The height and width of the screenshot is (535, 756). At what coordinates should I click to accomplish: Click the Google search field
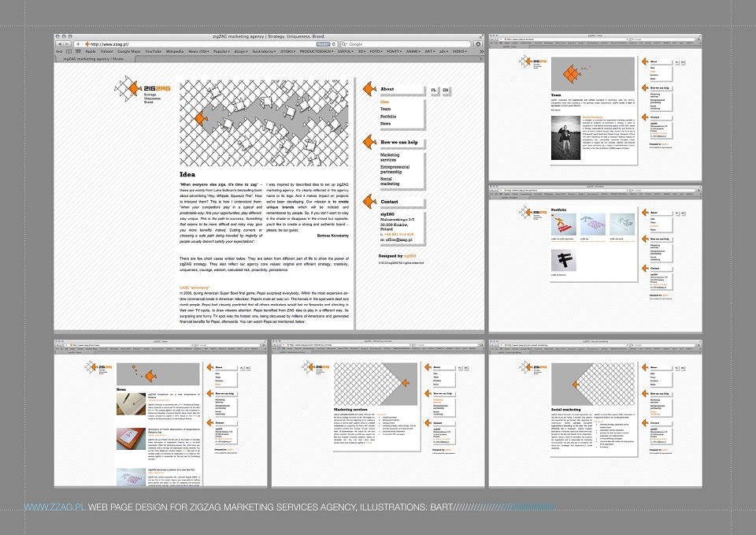coord(405,44)
